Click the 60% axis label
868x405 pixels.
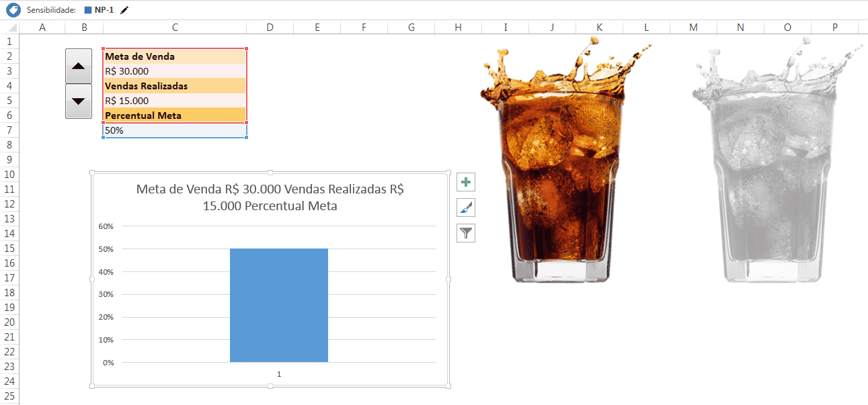(x=106, y=226)
